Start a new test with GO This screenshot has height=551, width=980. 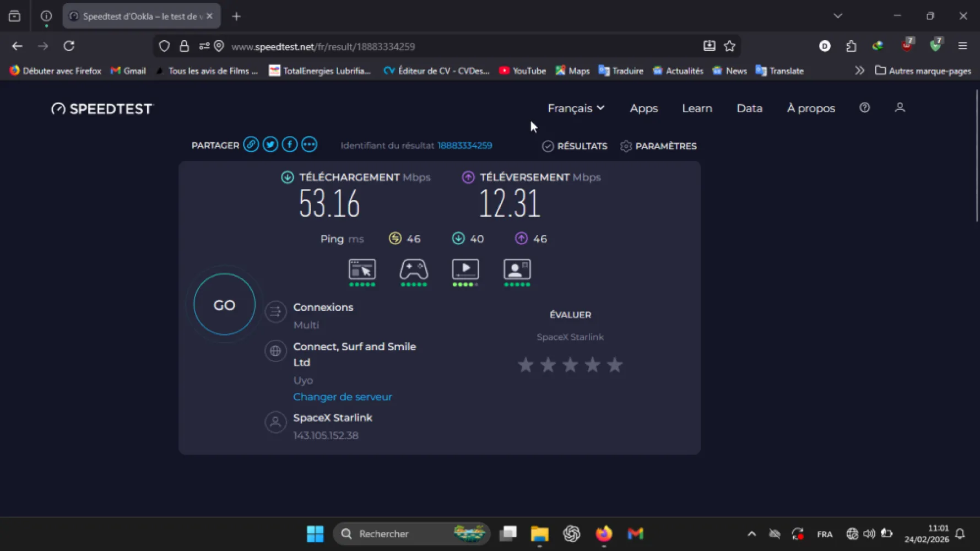[x=224, y=305]
